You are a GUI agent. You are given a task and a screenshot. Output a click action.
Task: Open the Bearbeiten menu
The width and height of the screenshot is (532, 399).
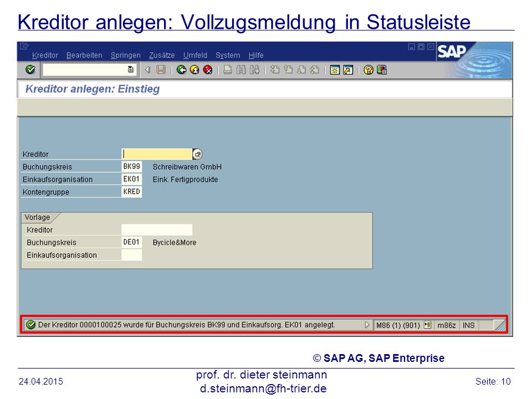84,55
